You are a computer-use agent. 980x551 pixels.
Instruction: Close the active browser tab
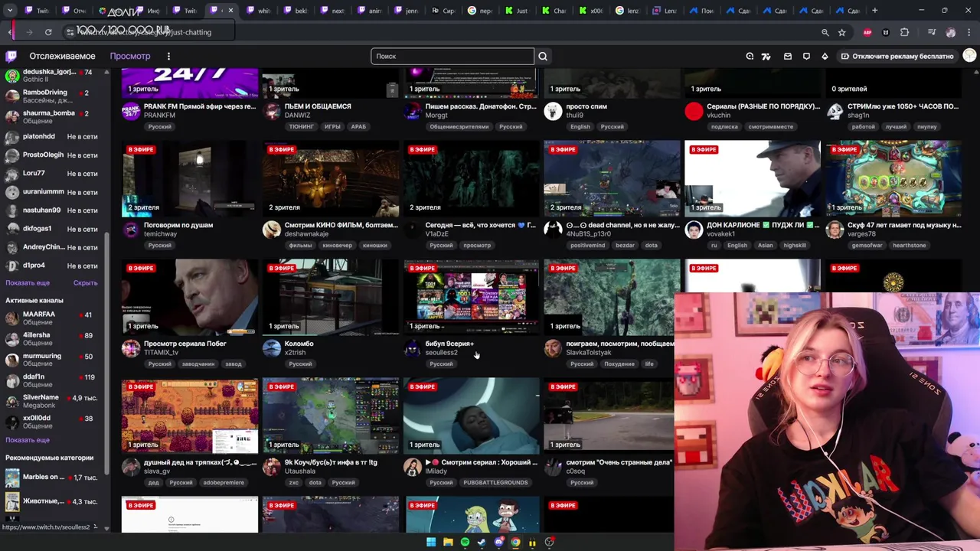pos(230,11)
